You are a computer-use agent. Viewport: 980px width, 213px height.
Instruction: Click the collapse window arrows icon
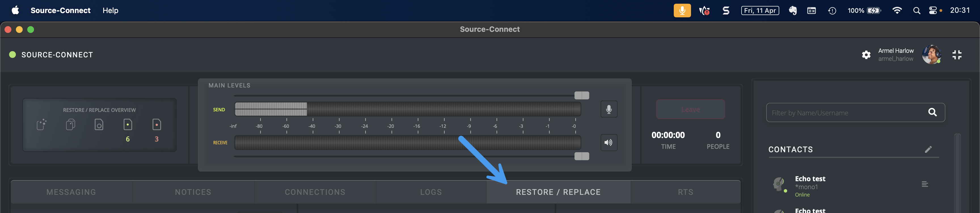[956, 55]
